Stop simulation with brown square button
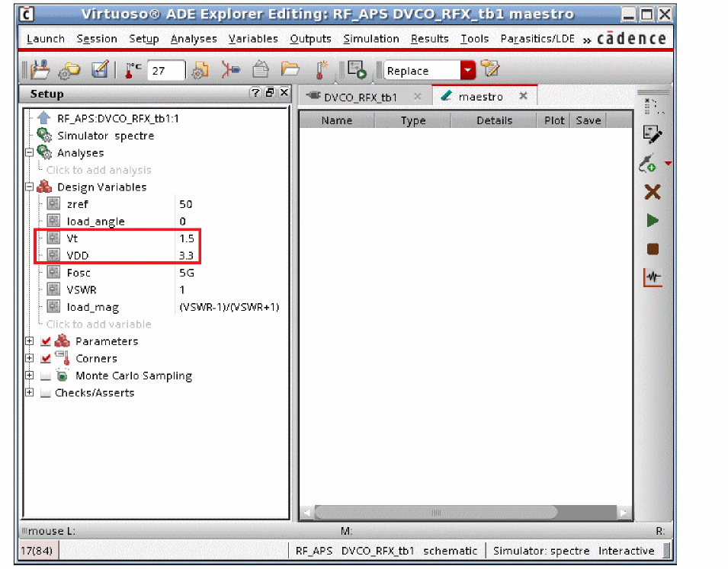Screen dimensions: 728x569 coord(653,249)
